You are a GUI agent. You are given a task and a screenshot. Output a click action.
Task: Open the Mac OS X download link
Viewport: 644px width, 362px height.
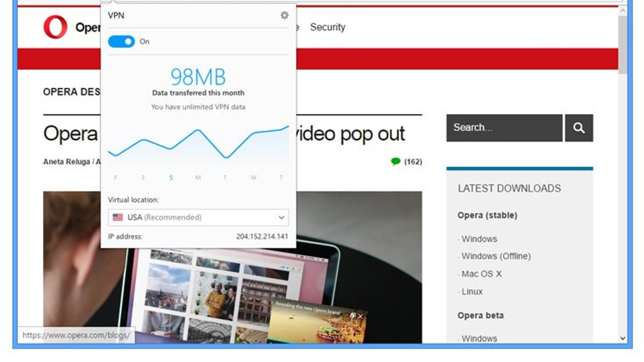[481, 274]
